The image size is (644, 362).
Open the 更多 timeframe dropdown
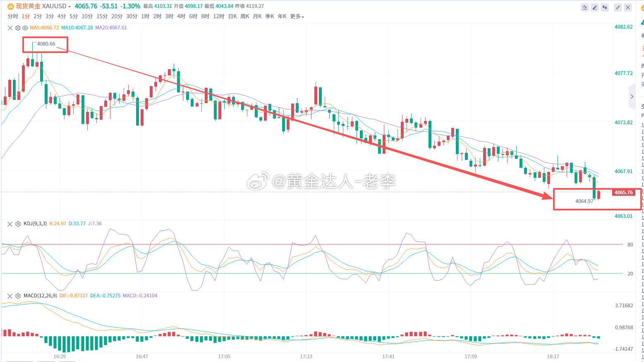(297, 17)
